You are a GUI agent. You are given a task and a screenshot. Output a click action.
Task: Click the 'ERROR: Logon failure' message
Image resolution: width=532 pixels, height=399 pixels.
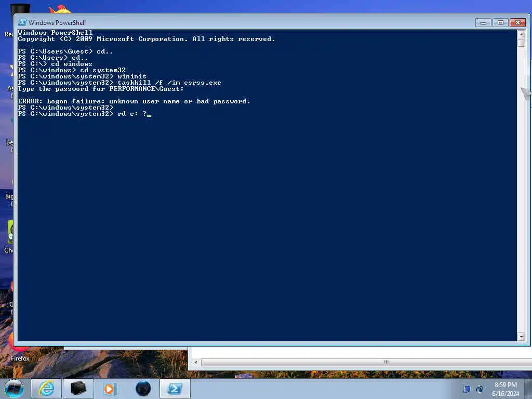(134, 101)
